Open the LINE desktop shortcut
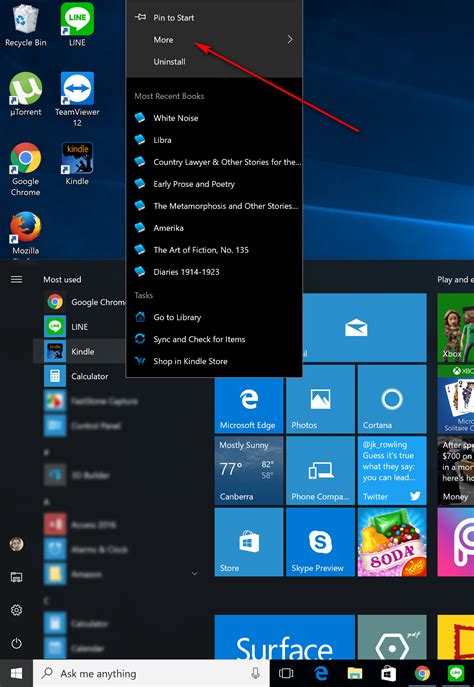474x687 pixels. [x=77, y=25]
